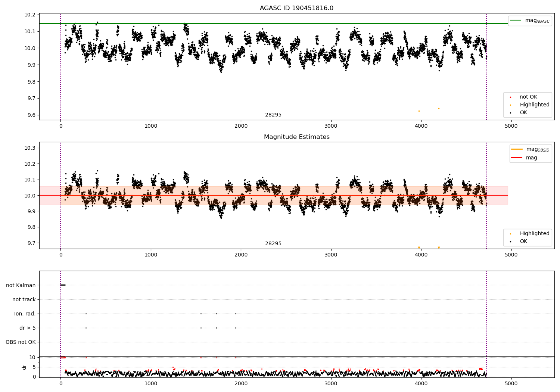Image resolution: width=560 pixels, height=392 pixels.
Task: Select "Highlighted" in the top plot legend
Action: [535, 105]
